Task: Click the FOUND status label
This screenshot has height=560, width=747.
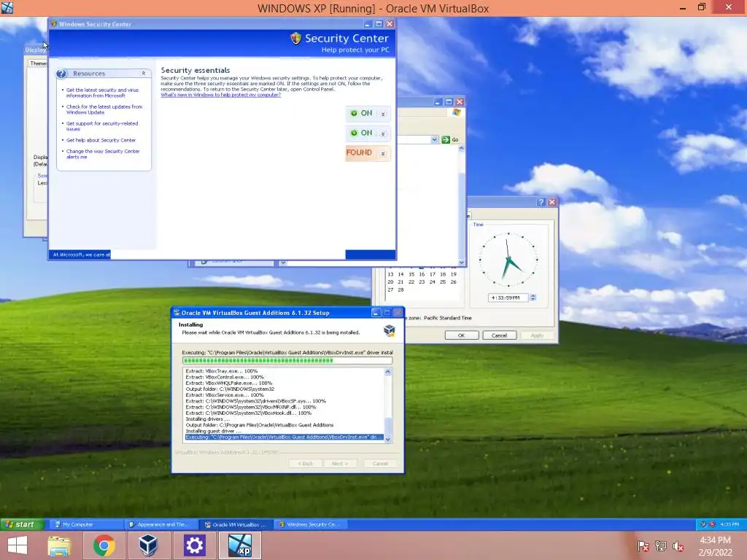Action: coord(359,152)
